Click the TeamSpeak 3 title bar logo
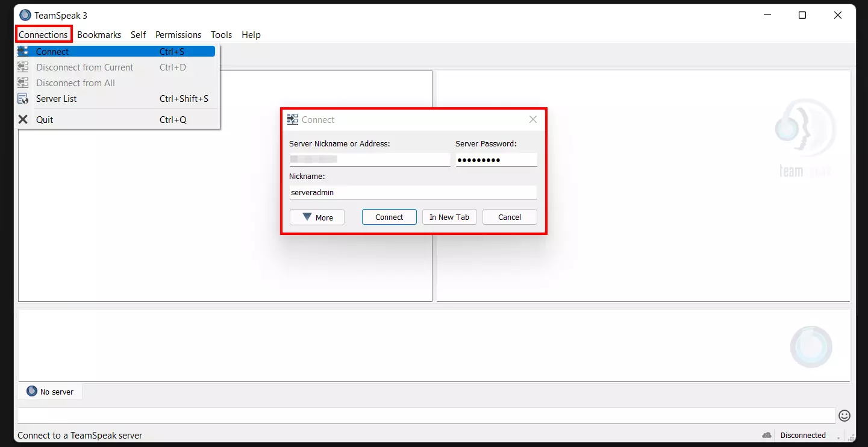The width and height of the screenshot is (868, 447). point(25,15)
